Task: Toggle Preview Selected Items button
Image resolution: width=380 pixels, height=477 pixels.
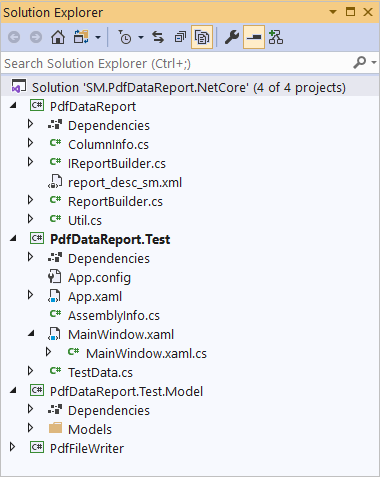Action: pos(254,37)
